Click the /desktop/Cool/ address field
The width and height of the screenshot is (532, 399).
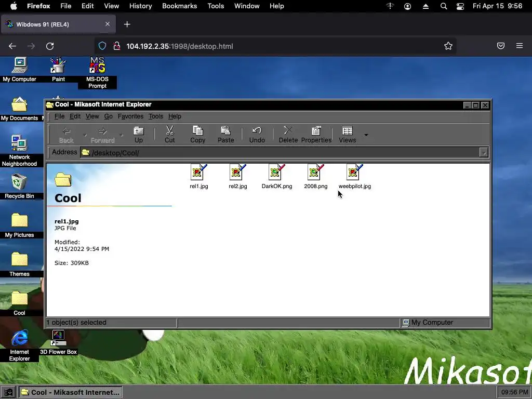[280, 153]
